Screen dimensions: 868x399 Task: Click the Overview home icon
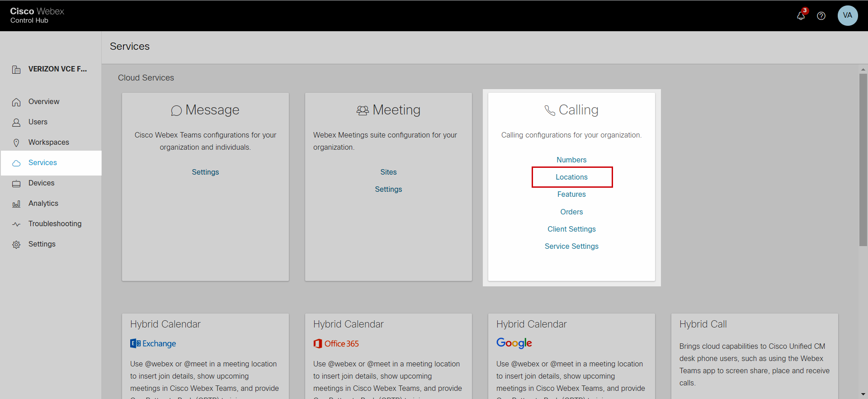[x=16, y=102]
